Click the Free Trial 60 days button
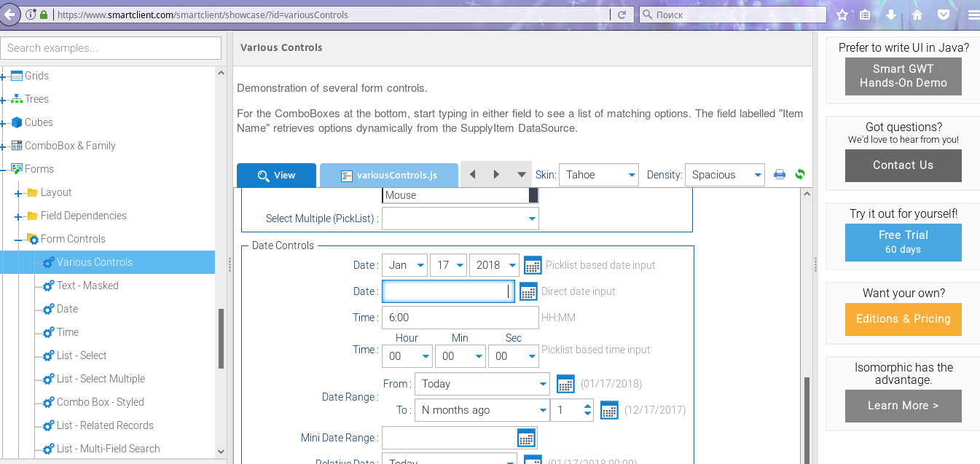 [x=903, y=242]
